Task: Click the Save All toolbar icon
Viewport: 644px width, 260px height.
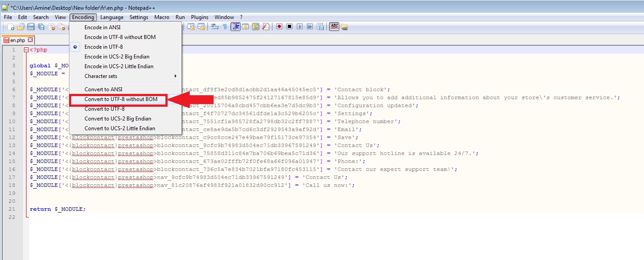Action: pos(41,27)
